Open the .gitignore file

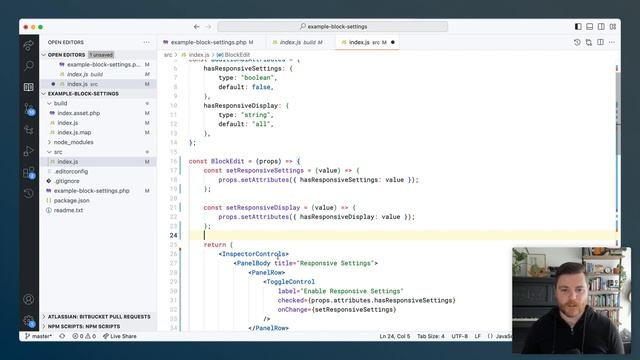(x=98, y=181)
